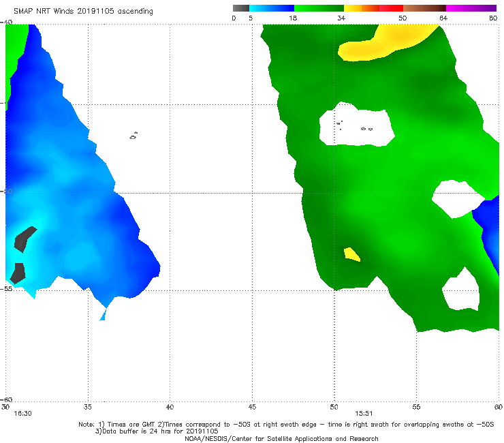Click the gray 0-5 segment of the color bar

[x=241, y=8]
